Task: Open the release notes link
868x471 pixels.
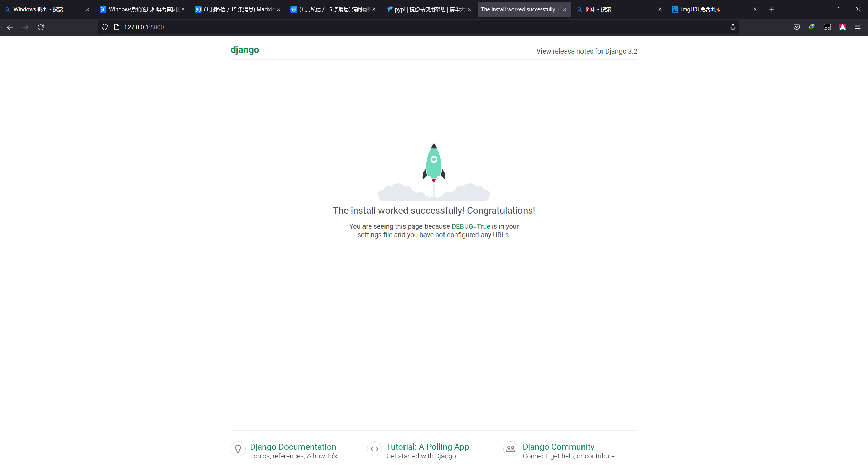Action: (x=573, y=51)
